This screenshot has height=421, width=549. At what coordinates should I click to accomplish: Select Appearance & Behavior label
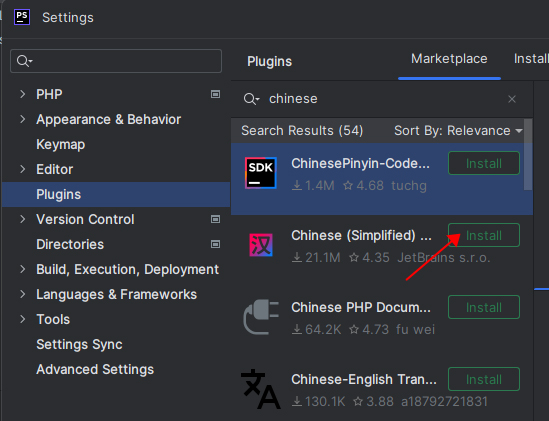pos(109,119)
